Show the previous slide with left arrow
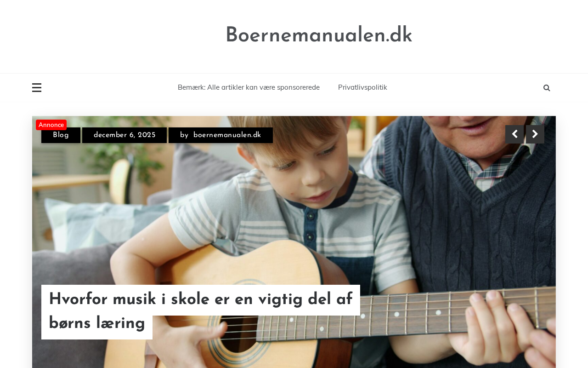The height and width of the screenshot is (368, 588). tap(514, 134)
